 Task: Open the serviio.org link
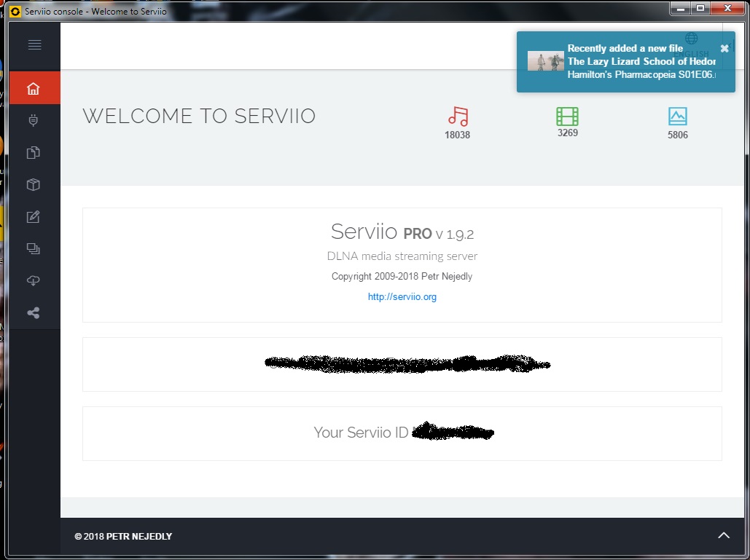tap(402, 297)
